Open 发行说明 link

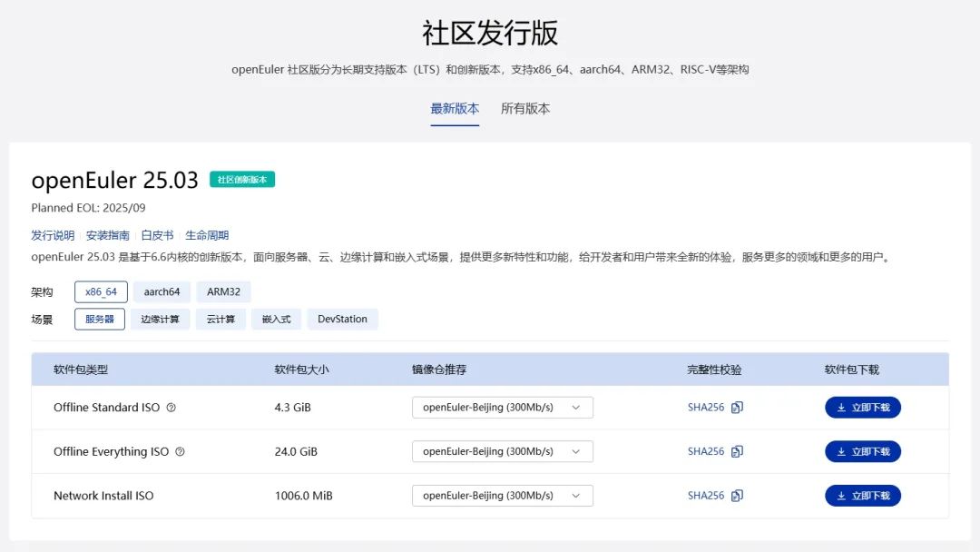point(53,236)
